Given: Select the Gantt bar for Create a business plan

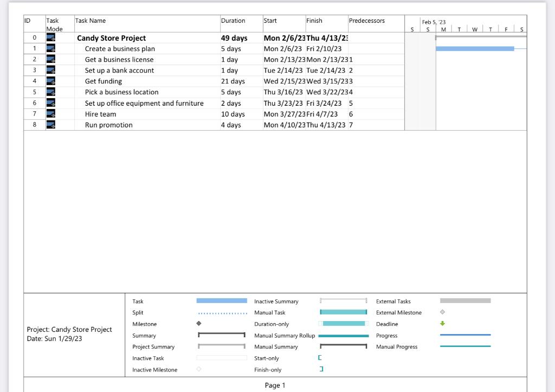Looking at the screenshot, I should tap(474, 49).
